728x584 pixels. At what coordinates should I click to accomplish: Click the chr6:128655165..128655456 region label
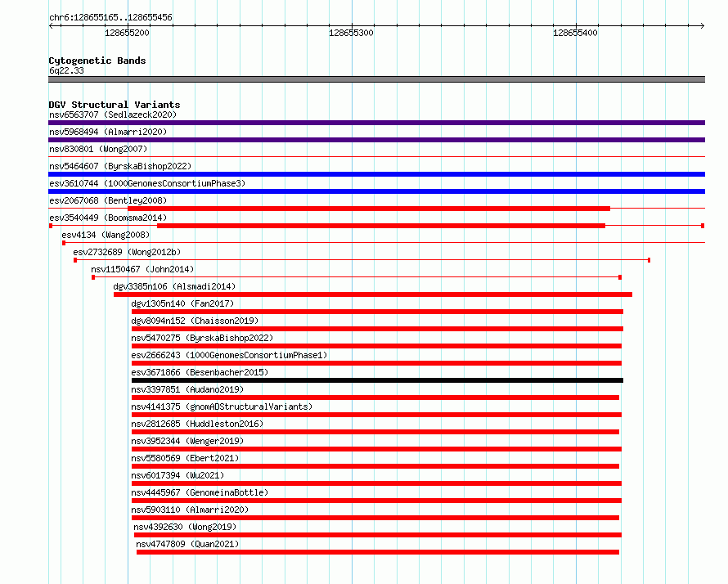coord(110,18)
